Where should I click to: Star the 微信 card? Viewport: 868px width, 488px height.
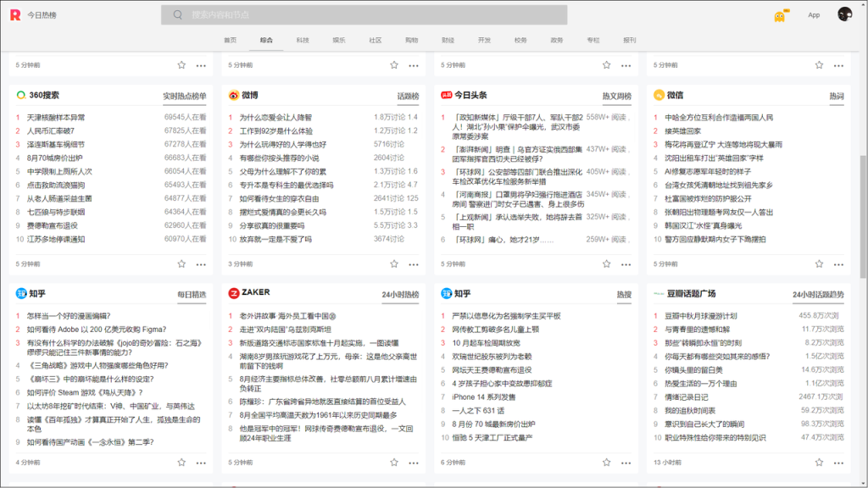point(820,264)
